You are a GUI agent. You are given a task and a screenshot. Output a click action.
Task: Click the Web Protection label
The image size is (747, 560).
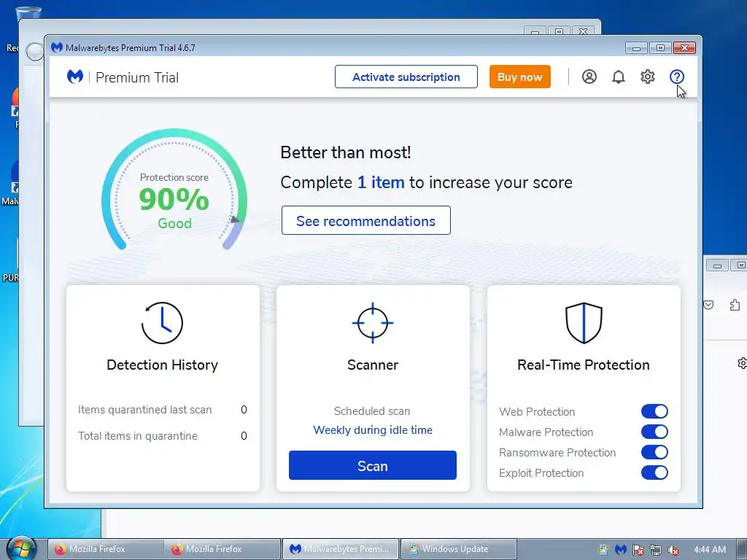point(537,411)
